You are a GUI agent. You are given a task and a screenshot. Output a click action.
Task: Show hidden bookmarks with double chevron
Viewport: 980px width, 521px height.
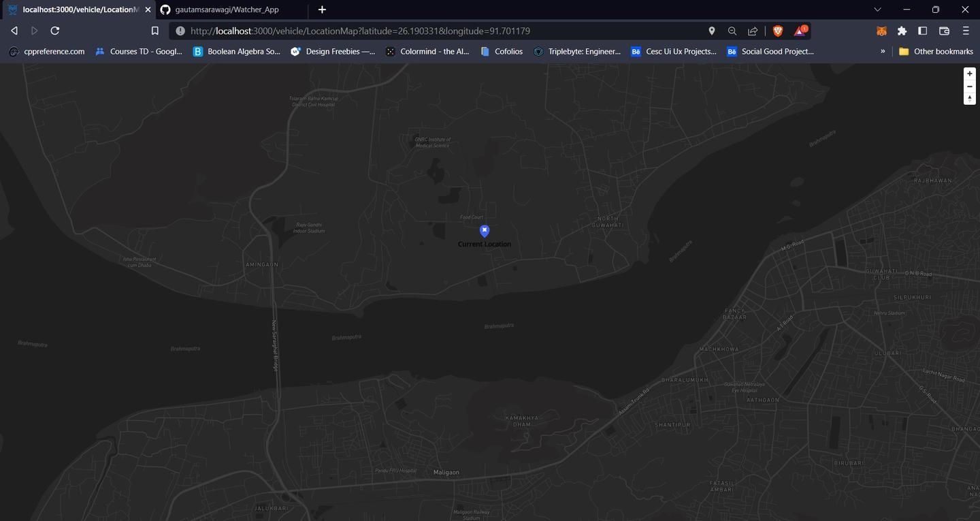[x=883, y=51]
